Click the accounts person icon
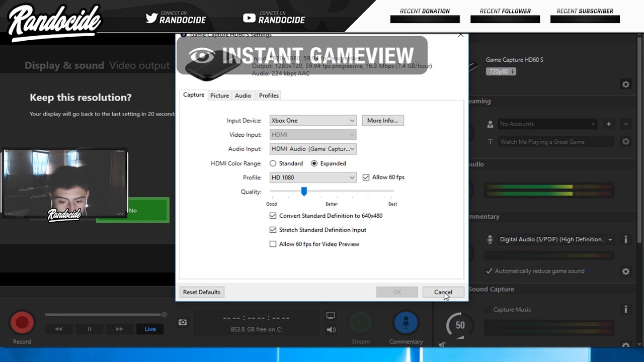This screenshot has height=362, width=644. point(490,124)
